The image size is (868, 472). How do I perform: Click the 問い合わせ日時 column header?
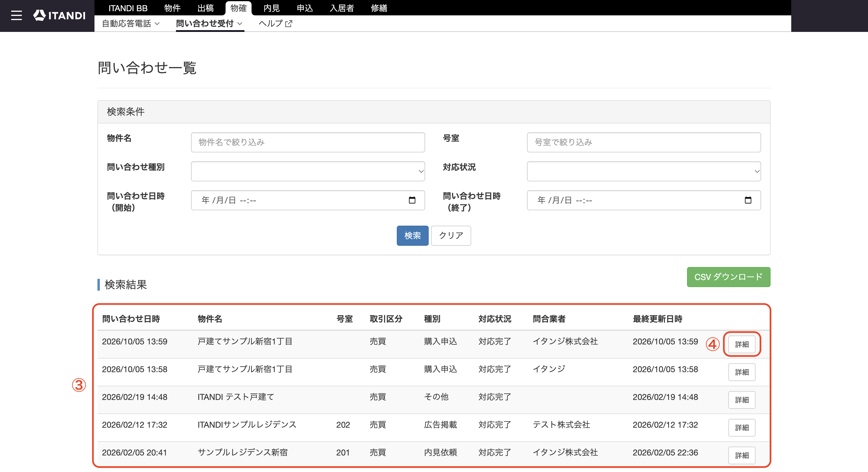[x=131, y=319]
